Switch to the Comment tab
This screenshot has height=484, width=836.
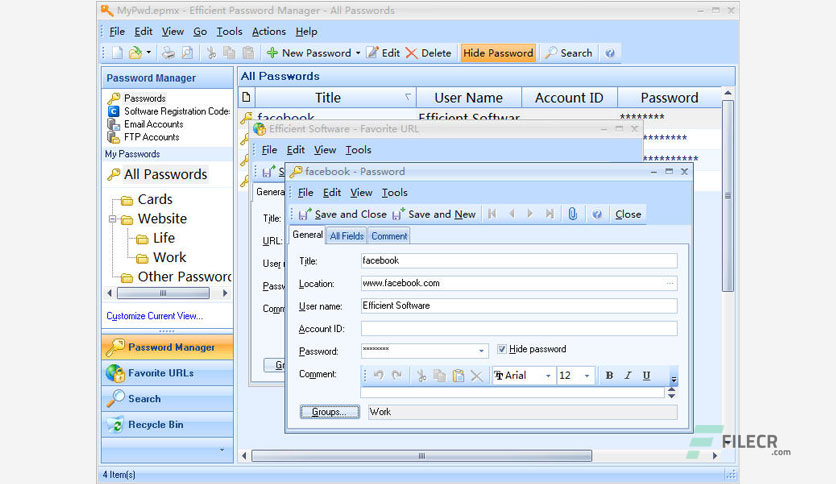[389, 236]
